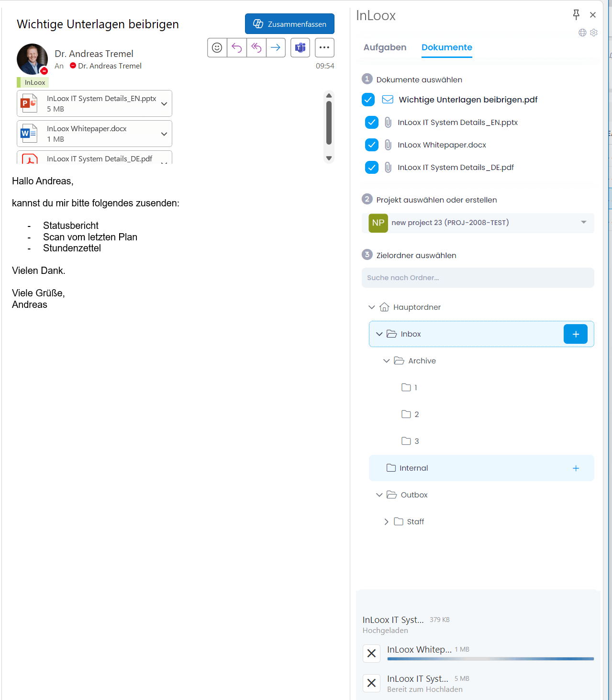Forward the email using arrow icon
612x700 pixels.
coord(276,47)
